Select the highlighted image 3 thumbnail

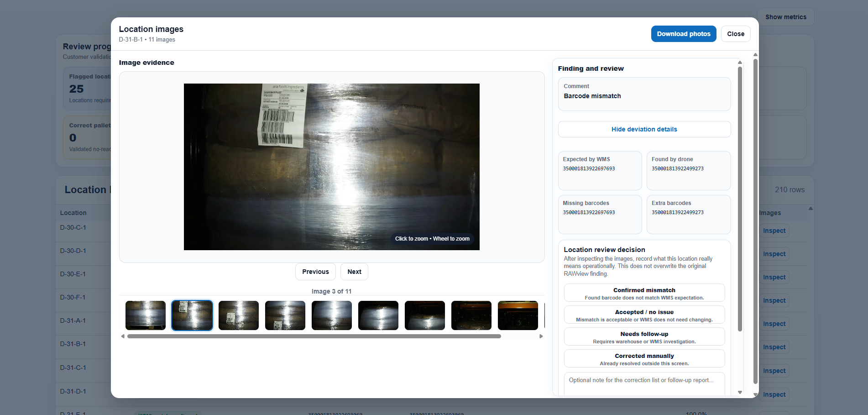pos(192,315)
